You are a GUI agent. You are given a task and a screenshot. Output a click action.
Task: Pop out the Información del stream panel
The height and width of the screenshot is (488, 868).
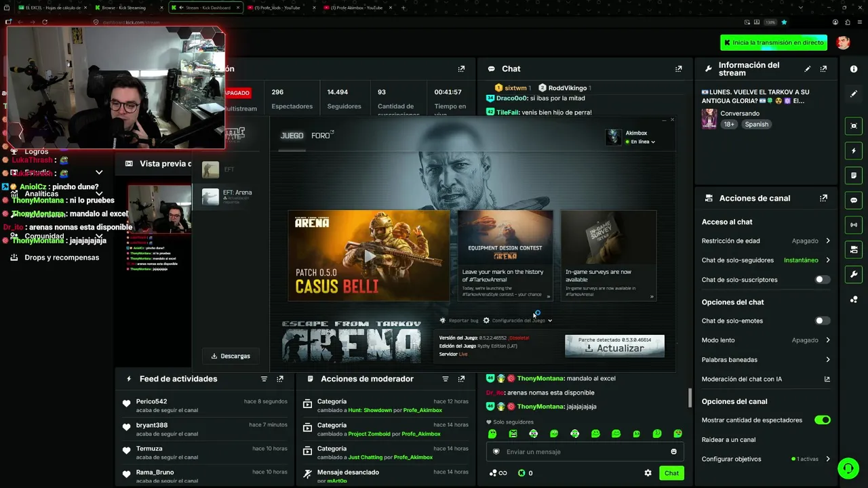tap(823, 68)
